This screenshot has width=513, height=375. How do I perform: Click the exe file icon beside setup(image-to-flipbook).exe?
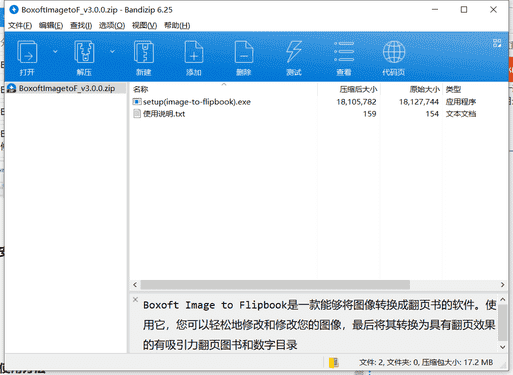click(x=137, y=102)
